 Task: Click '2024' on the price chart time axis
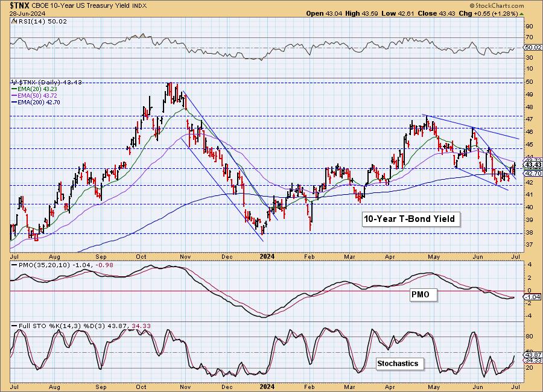(x=267, y=256)
